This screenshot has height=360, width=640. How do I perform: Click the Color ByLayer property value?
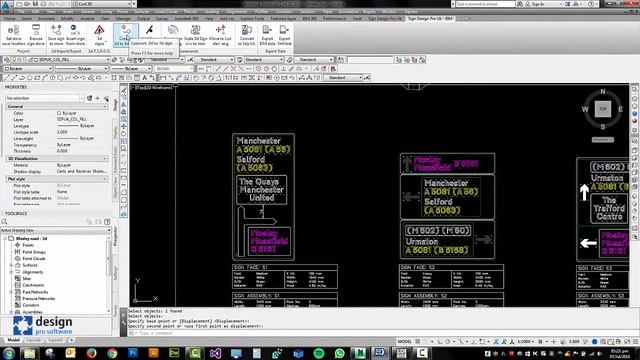click(67, 113)
